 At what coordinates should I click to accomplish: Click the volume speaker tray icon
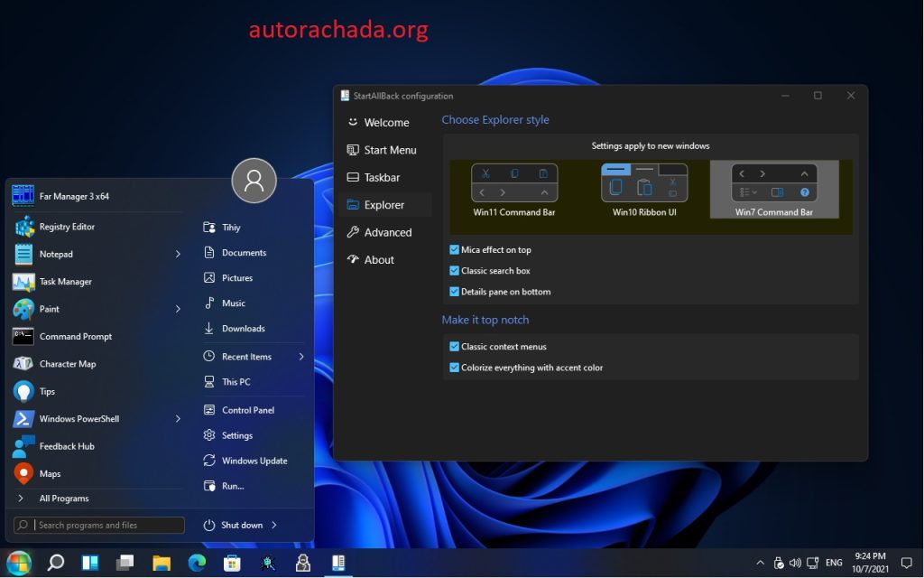[795, 564]
